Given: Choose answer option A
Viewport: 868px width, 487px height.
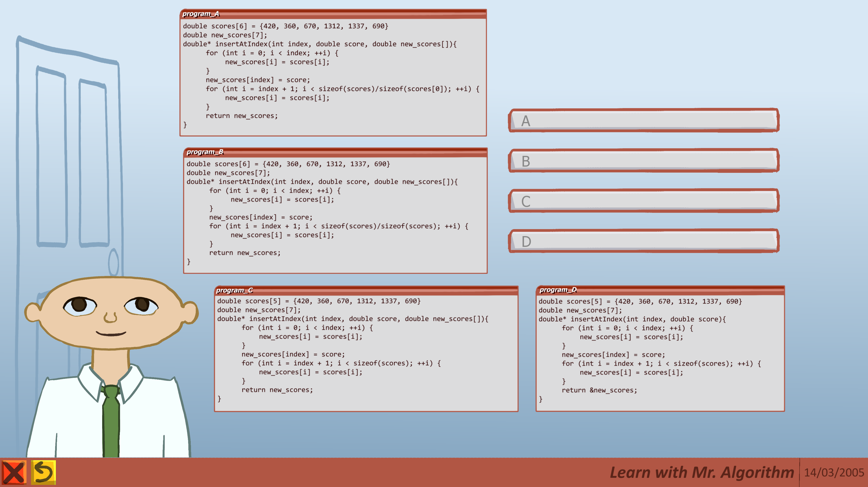Looking at the screenshot, I should (x=644, y=121).
